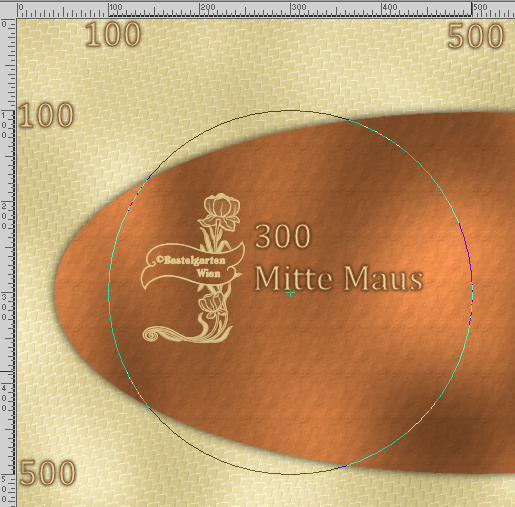
Task: Click the topmost point of the circle outline
Action: tap(290, 110)
